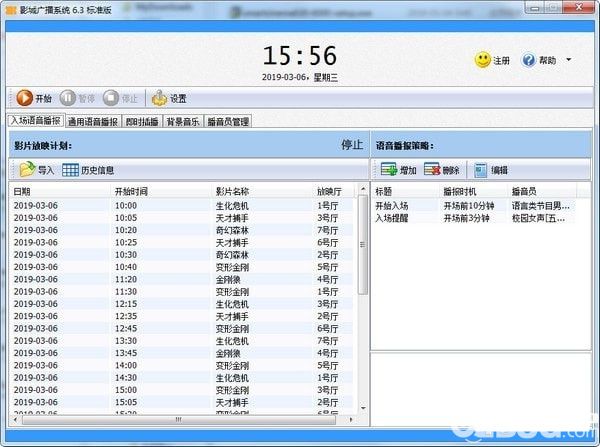
Task: Click the 语言类节目男... announcer cell
Action: tap(540, 206)
